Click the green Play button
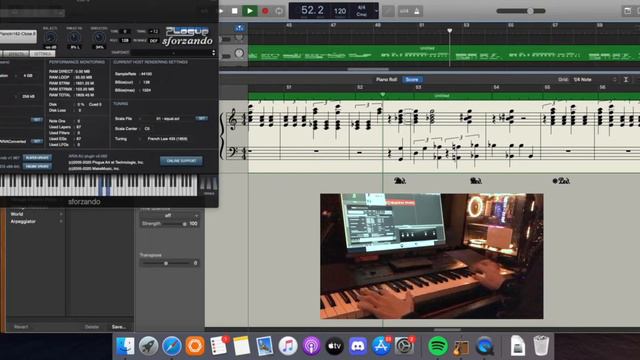The height and width of the screenshot is (360, 640). pyautogui.click(x=250, y=11)
